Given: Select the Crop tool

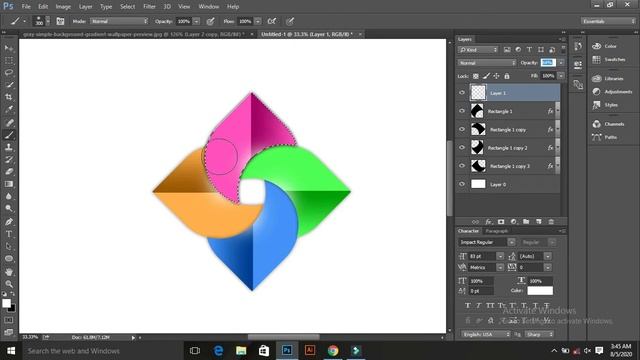Looking at the screenshot, I should tap(9, 97).
